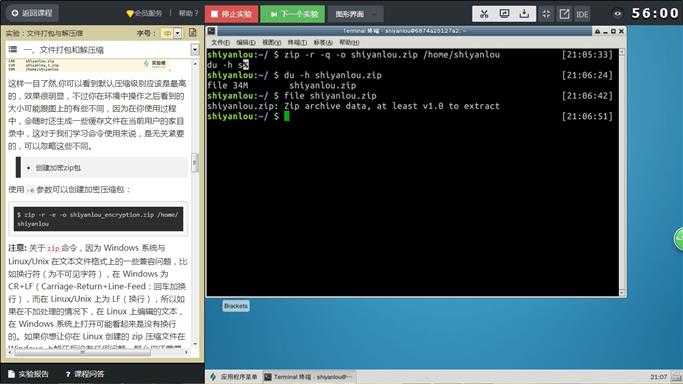Screen dimensions: 683x384
Task: Open the terminal 终端 menu
Action: click(x=297, y=42)
